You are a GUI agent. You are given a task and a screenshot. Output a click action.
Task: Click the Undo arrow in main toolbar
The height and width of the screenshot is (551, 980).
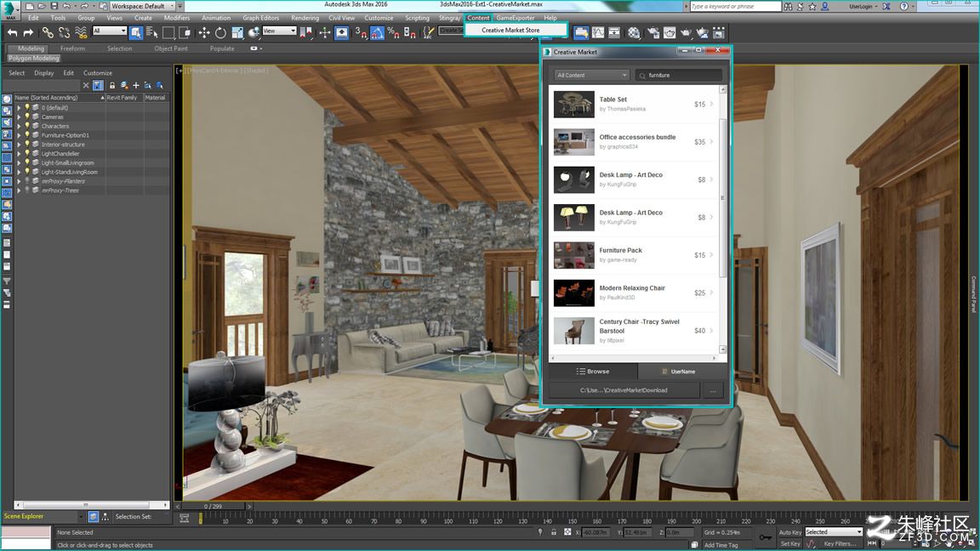click(x=13, y=32)
